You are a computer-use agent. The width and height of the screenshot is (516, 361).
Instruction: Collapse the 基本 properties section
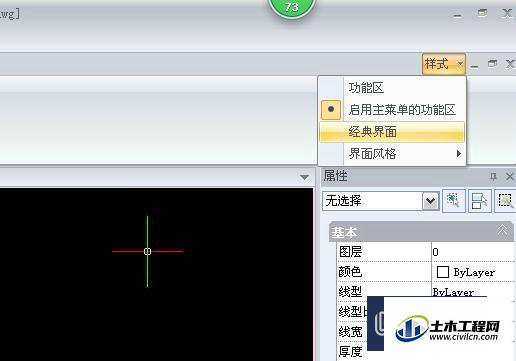502,230
